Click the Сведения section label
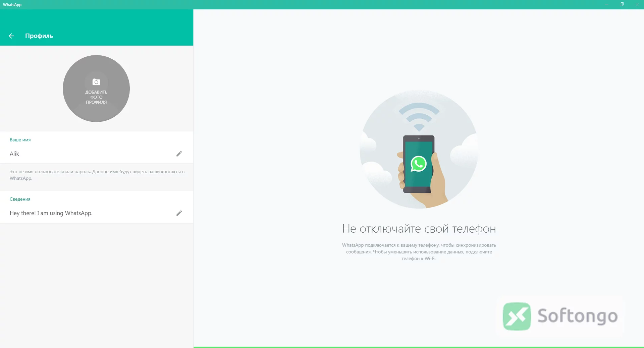 20,199
